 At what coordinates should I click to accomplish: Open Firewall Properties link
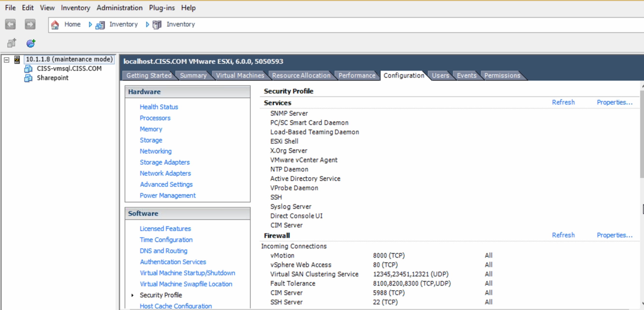615,235
